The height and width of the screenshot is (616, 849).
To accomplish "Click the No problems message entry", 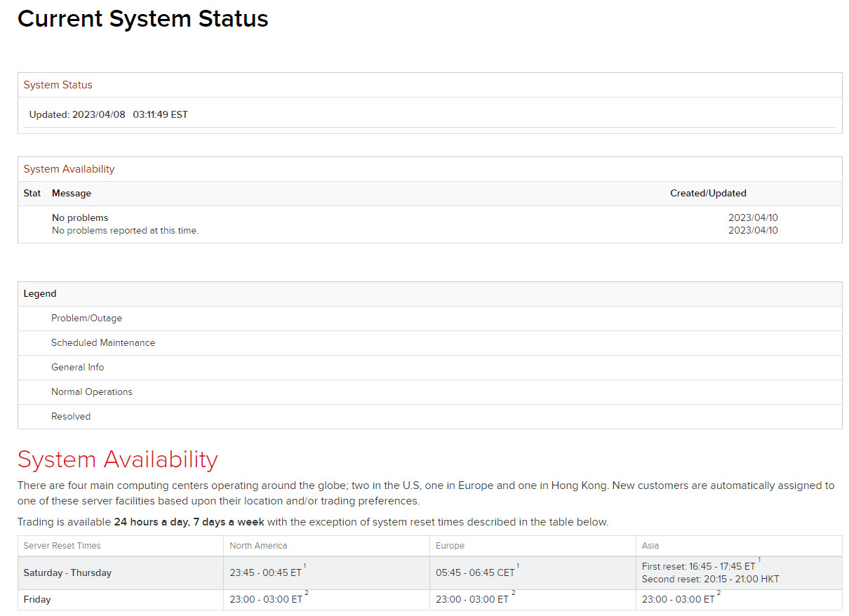I will click(80, 217).
